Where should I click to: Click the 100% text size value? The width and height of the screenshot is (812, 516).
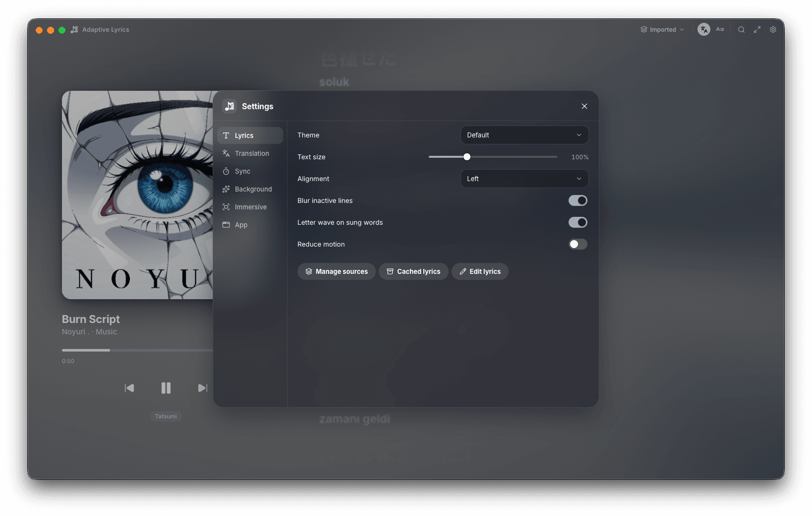click(580, 157)
